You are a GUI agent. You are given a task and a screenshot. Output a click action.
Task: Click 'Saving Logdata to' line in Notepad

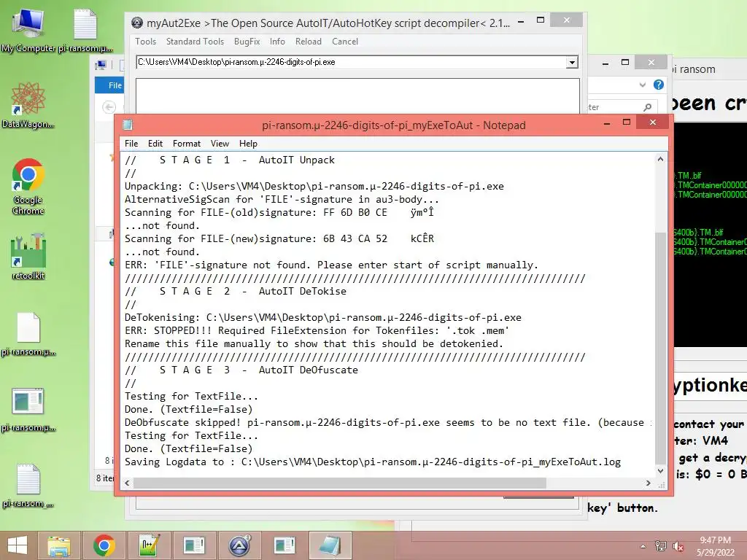pyautogui.click(x=373, y=462)
